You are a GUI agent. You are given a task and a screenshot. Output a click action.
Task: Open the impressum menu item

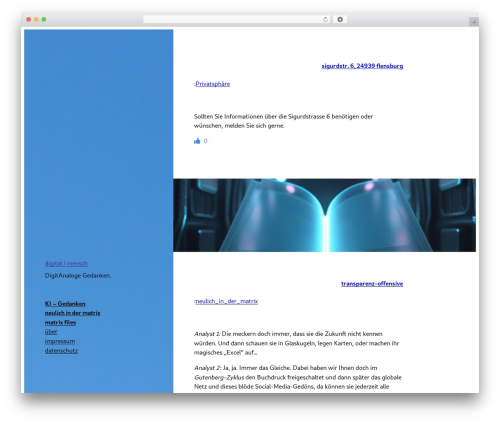point(60,341)
